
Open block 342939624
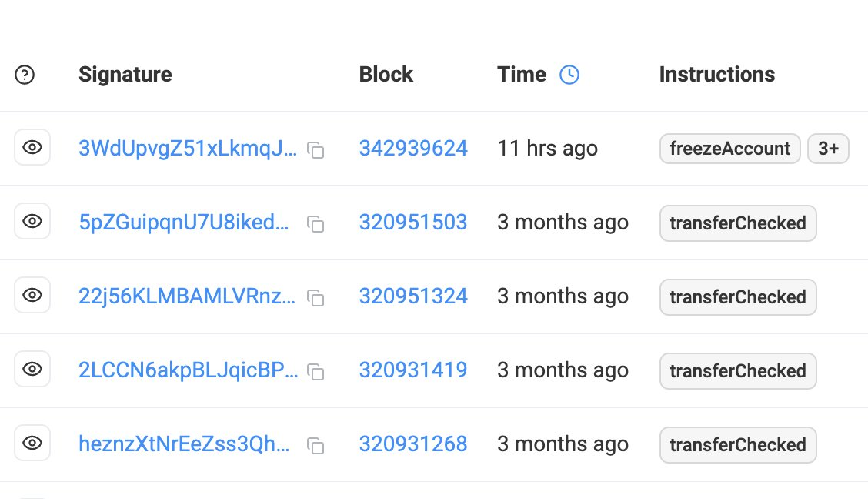413,149
